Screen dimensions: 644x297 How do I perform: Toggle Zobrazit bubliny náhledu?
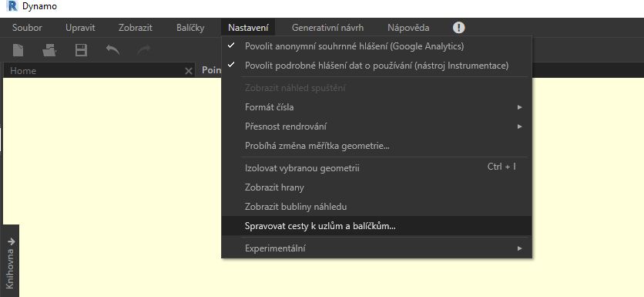click(377, 207)
